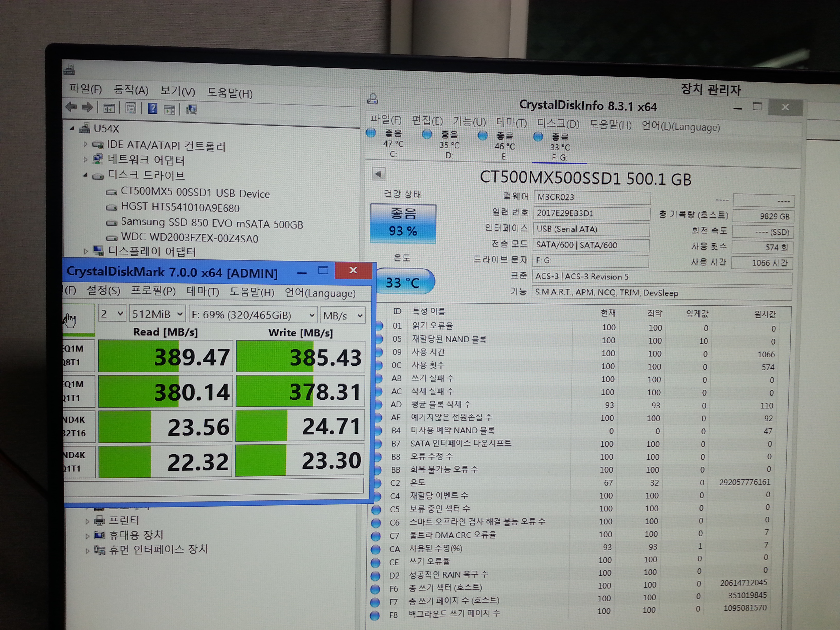Open 보기(V) menu in Device Manager
The image size is (840, 630).
(x=177, y=91)
